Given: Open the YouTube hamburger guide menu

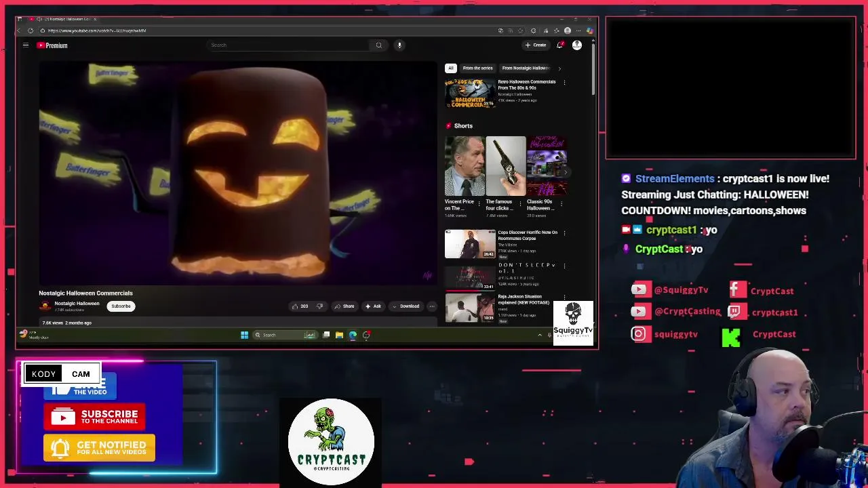Looking at the screenshot, I should click(25, 45).
